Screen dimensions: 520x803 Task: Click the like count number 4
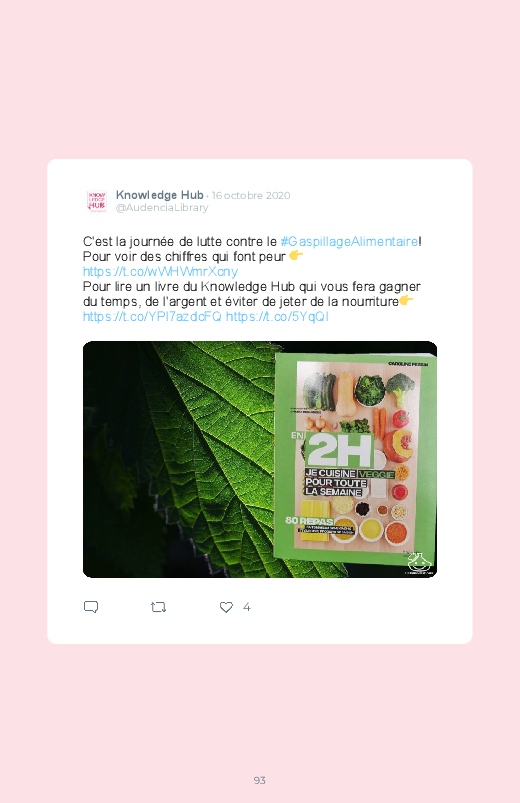click(x=246, y=607)
